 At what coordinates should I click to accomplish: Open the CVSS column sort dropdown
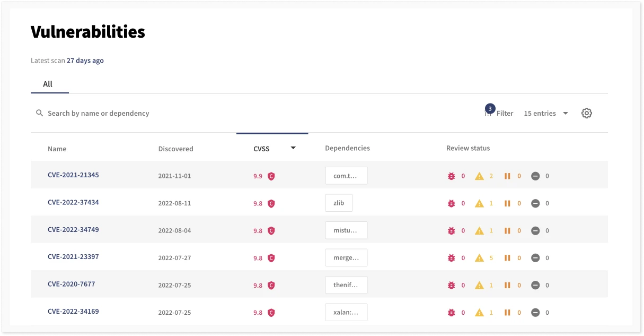pos(293,149)
